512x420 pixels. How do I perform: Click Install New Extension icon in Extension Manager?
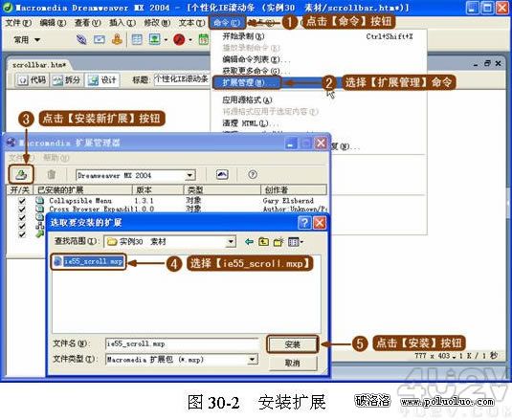21,175
